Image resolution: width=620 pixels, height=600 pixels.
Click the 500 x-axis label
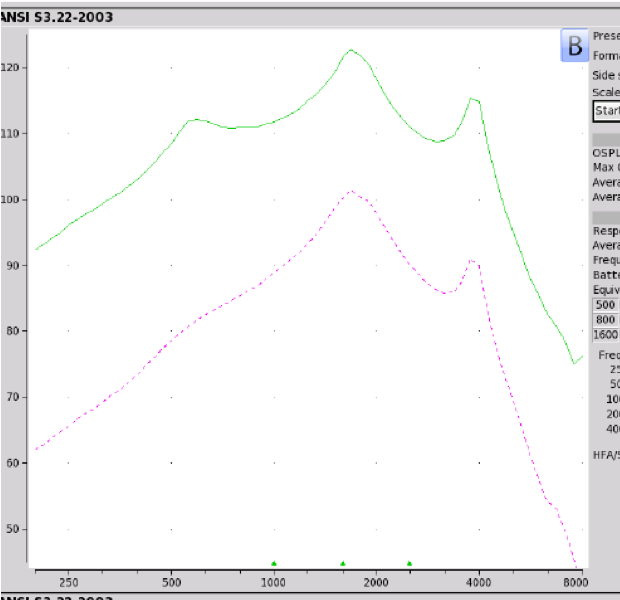pos(172,582)
